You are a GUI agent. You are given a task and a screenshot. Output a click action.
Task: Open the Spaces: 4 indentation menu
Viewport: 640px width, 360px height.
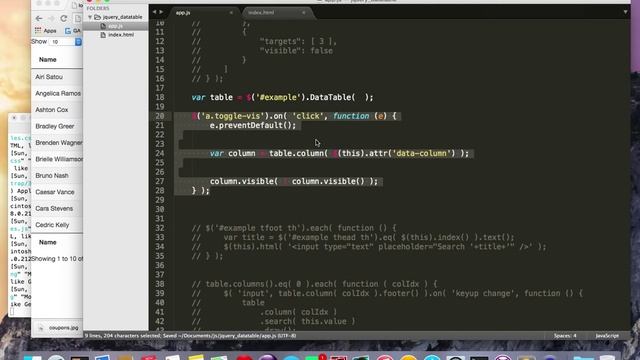click(565, 336)
